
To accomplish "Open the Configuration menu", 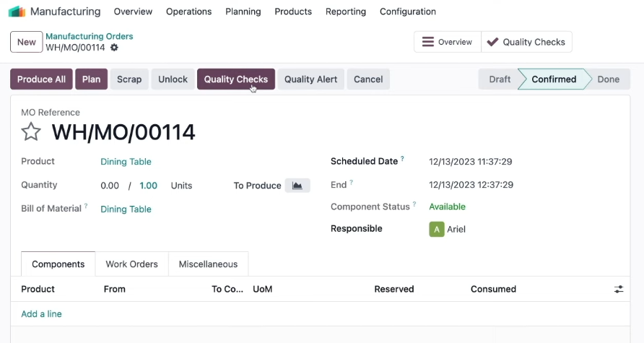I will (408, 12).
